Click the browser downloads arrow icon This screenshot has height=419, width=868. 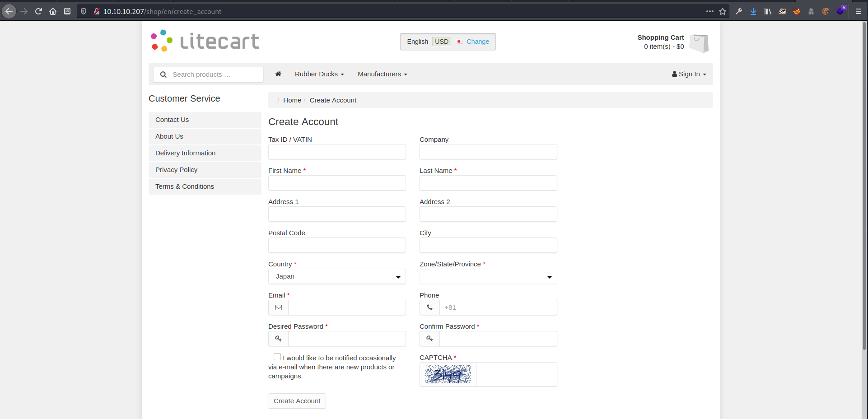[x=753, y=11]
